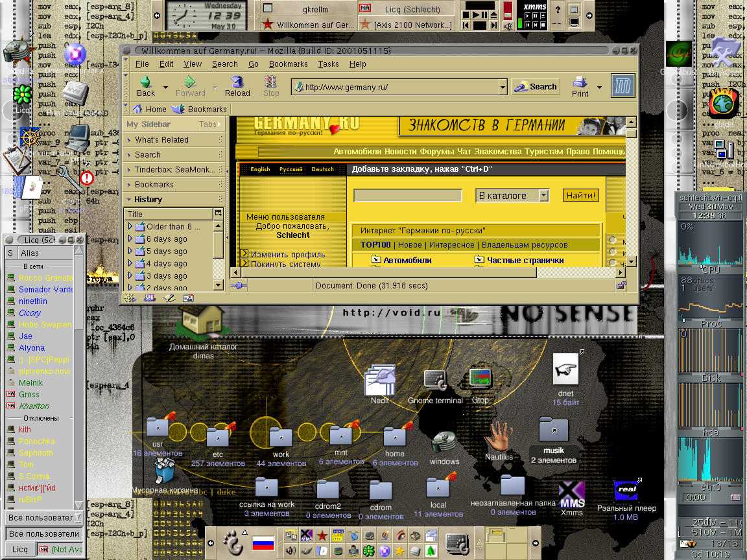Screen dimensions: 747x560
Task: Launch the Xmms desktop icon
Action: [x=572, y=495]
